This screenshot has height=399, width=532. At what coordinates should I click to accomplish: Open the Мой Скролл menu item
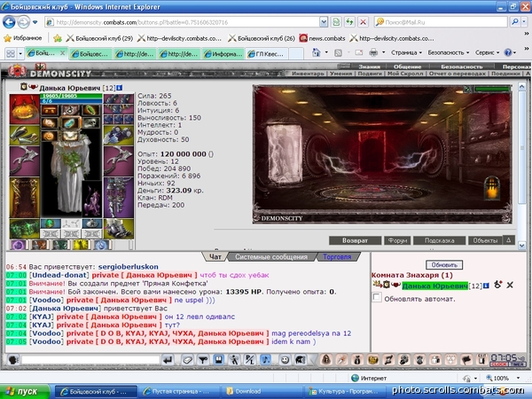click(405, 74)
